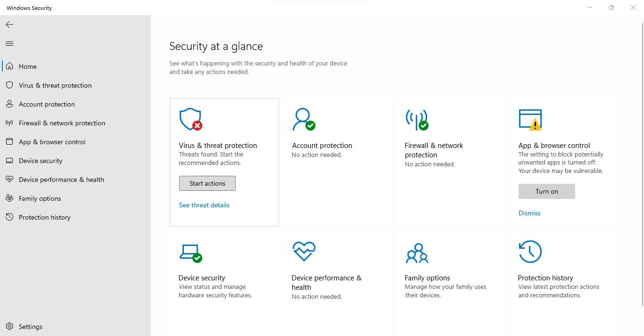Open Protection history clock icon in sidebar

pyautogui.click(x=9, y=217)
